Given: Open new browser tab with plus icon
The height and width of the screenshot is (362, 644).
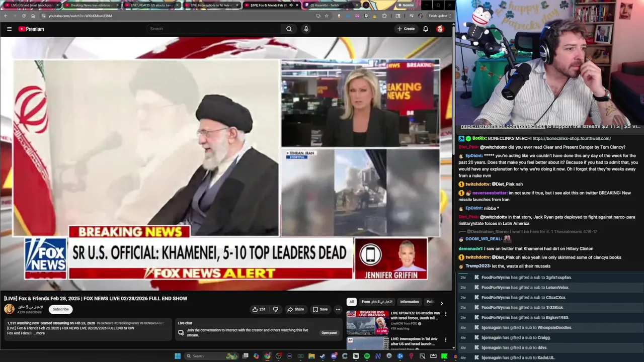Looking at the screenshot, I should click(x=366, y=5).
